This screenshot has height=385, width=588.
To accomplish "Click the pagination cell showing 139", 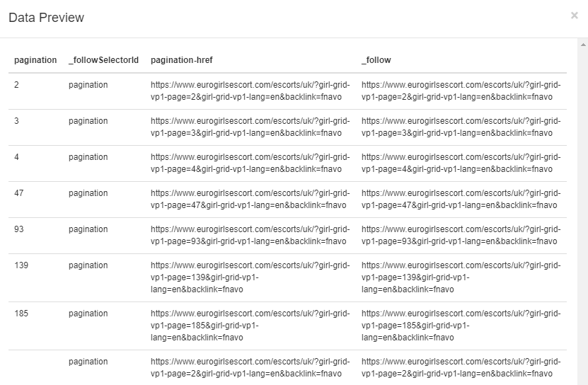I will 21,265.
